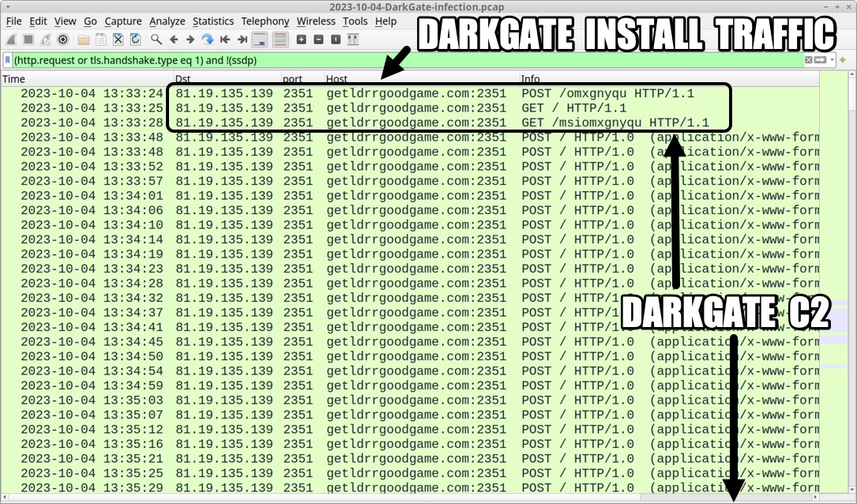Reset text to normal size icon

click(336, 39)
